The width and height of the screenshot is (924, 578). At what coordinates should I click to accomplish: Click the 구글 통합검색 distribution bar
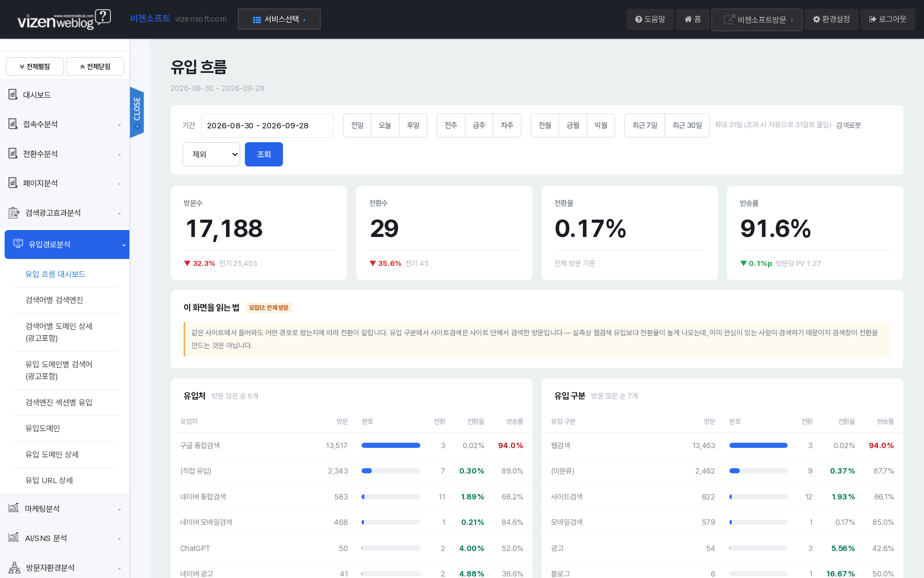(391, 445)
